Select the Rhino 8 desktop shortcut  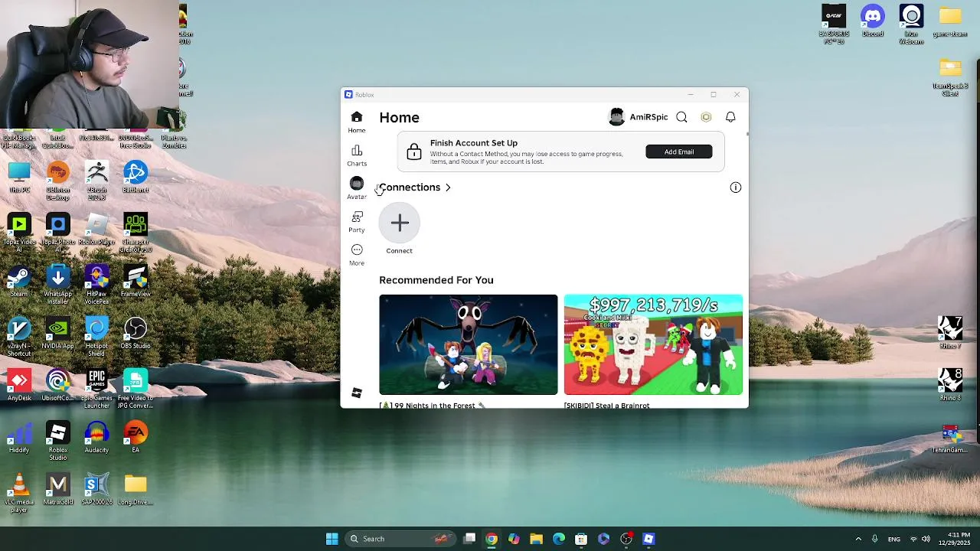(950, 386)
